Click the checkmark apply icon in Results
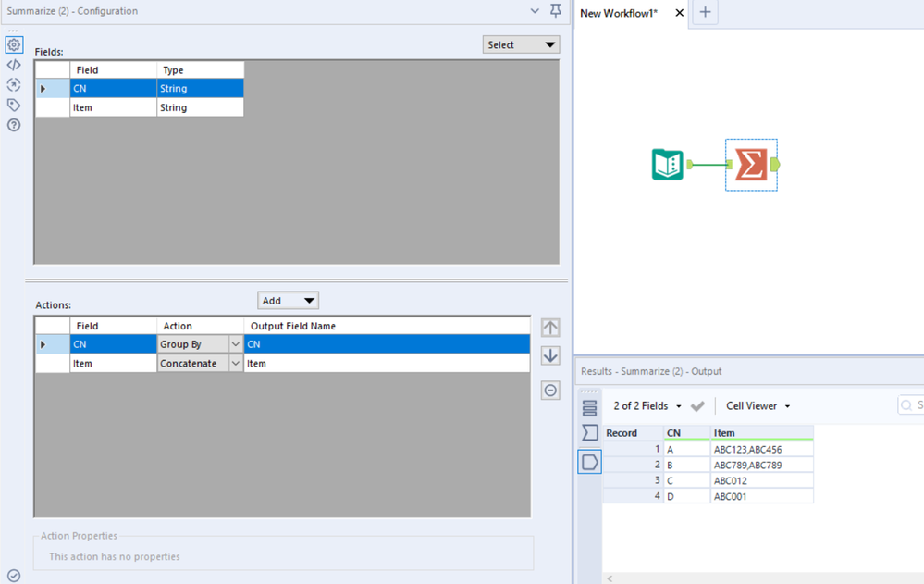This screenshot has width=924, height=584. pyautogui.click(x=697, y=406)
